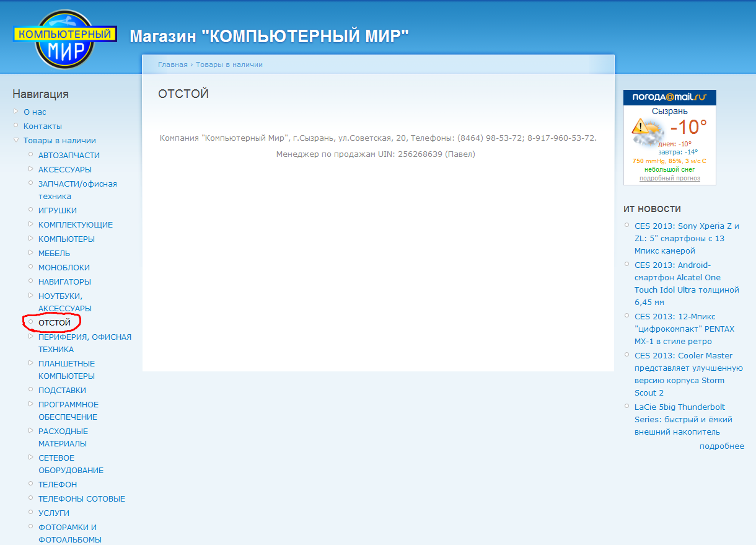This screenshot has height=545, width=756.
Task: Click the подробнее link under news
Action: coord(722,446)
